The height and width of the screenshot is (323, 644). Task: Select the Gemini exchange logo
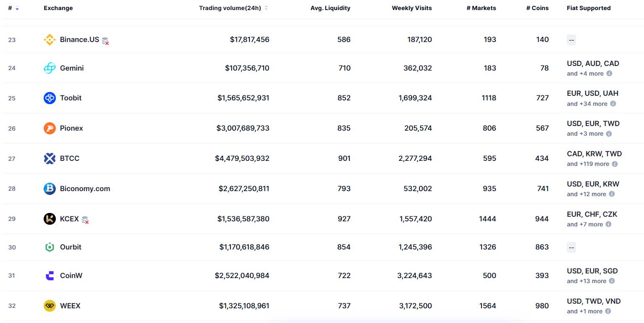tap(50, 68)
